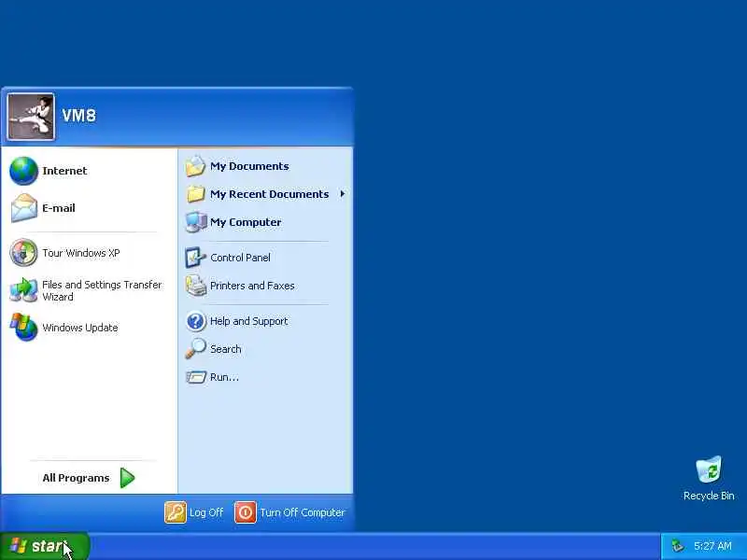
Task: Click the Windows Update icon
Action: point(23,328)
